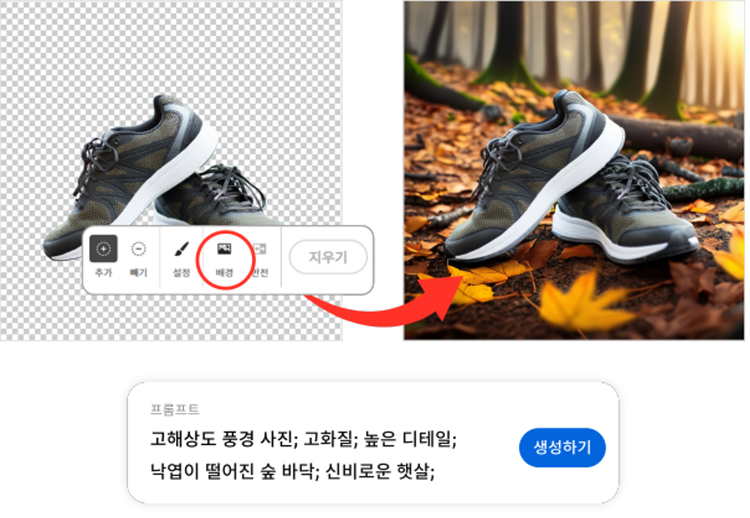Click the 프롬프트 label text
750x518 pixels.
pyautogui.click(x=175, y=409)
